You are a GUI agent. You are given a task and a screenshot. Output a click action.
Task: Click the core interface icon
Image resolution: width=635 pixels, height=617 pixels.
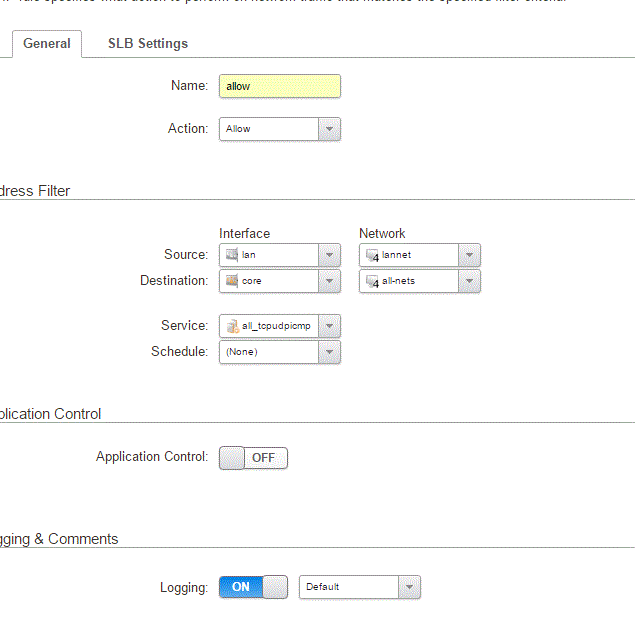232,281
